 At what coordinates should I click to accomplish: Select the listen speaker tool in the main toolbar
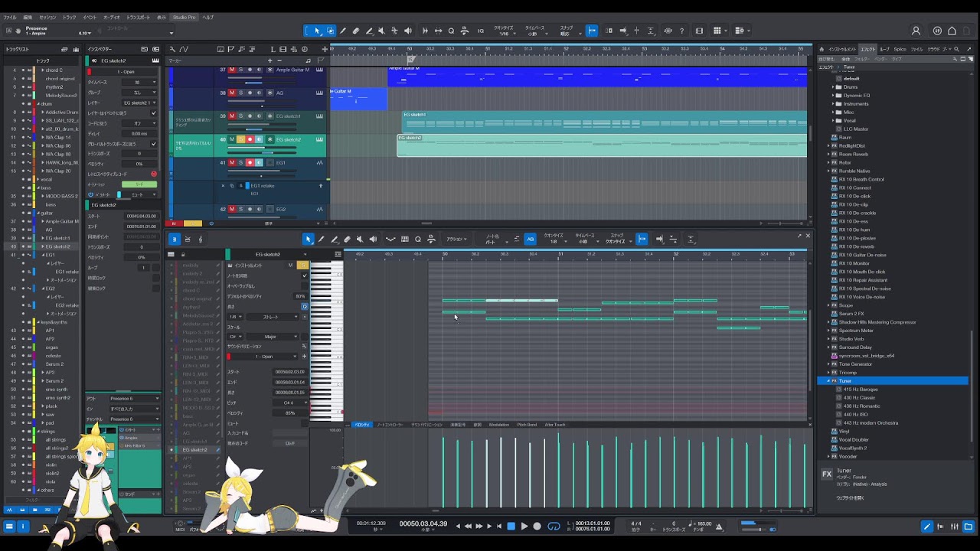point(407,31)
